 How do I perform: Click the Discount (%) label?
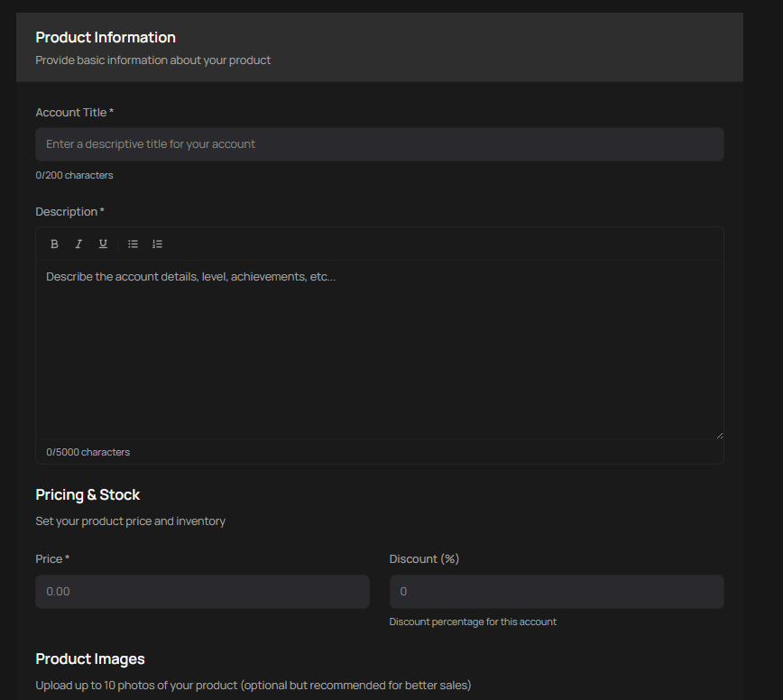click(x=424, y=559)
